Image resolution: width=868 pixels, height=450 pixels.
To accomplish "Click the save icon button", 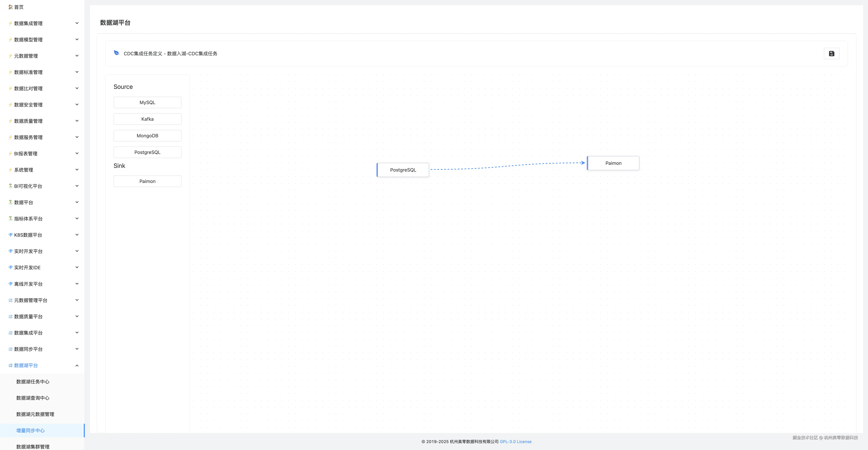I will pyautogui.click(x=831, y=54).
